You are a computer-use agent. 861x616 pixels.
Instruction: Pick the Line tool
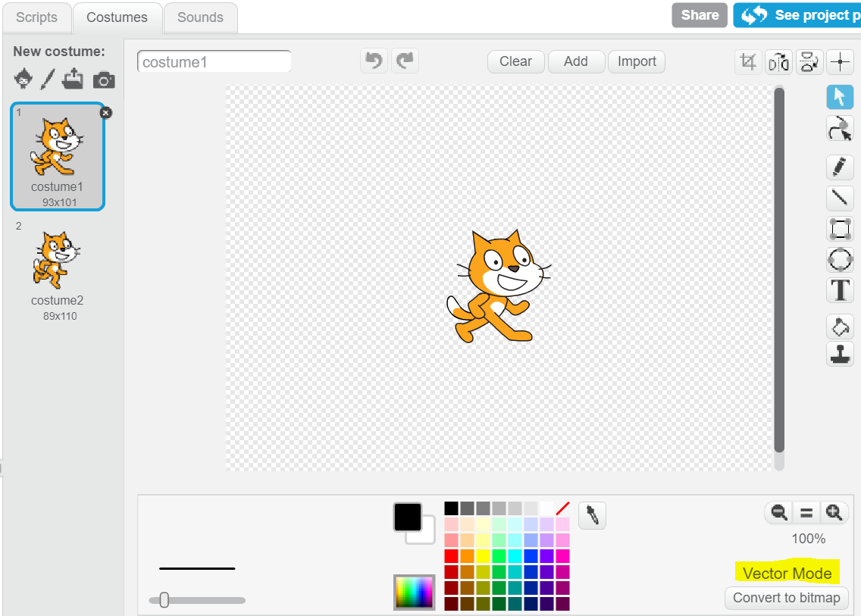point(840,198)
